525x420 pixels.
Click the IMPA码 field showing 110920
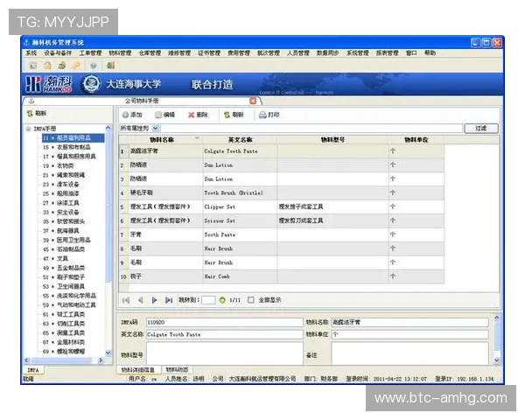point(224,323)
